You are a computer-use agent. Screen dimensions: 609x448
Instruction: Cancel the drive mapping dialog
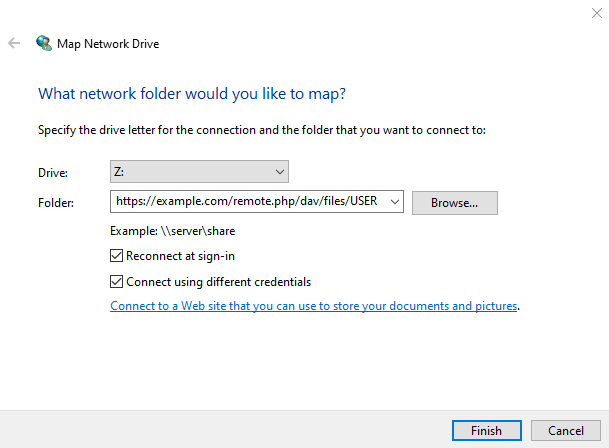click(565, 431)
